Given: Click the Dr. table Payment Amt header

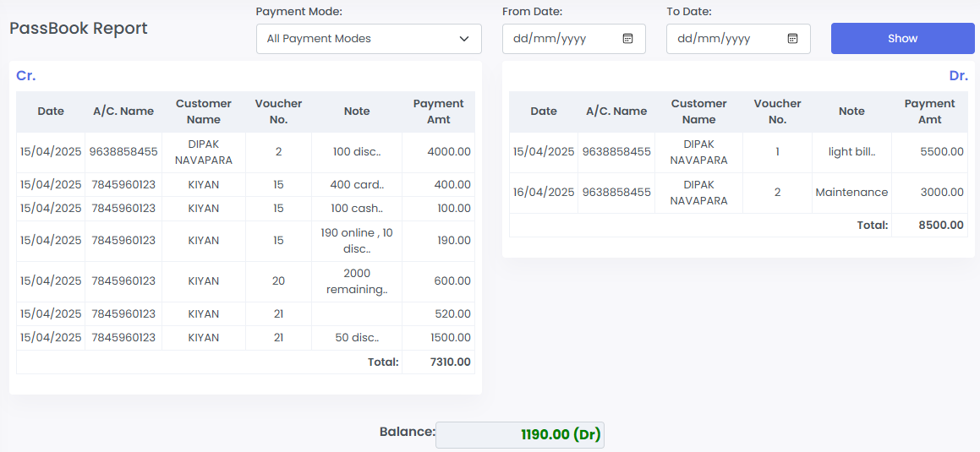Looking at the screenshot, I should (930, 112).
